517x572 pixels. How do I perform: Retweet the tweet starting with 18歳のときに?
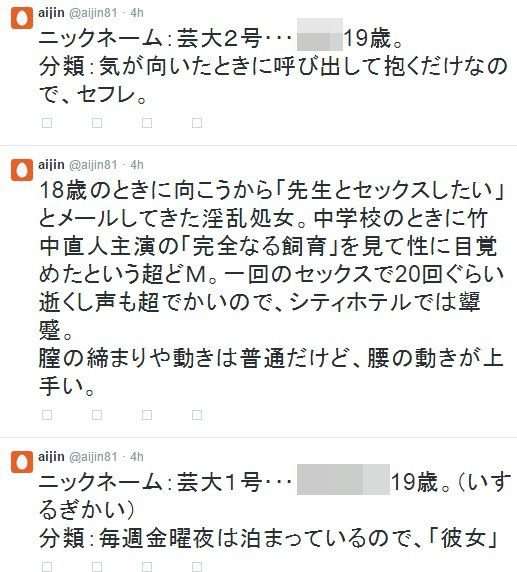[97, 415]
